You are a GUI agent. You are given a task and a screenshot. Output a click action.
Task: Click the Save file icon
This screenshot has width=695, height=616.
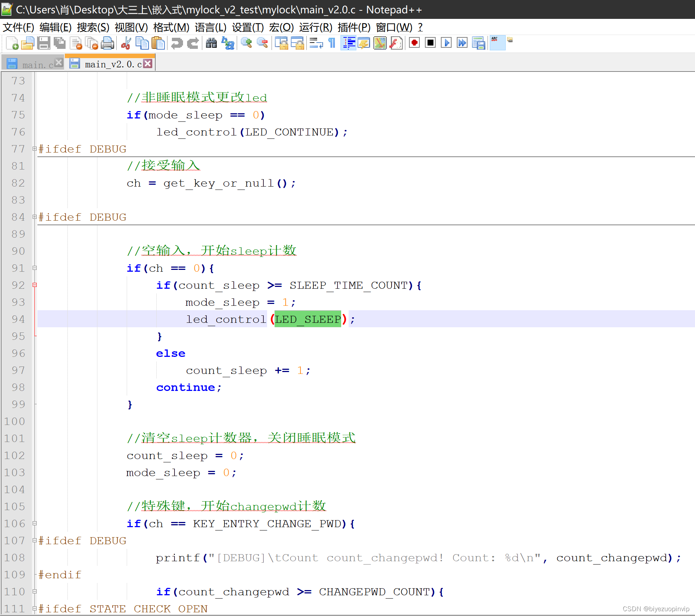(44, 43)
